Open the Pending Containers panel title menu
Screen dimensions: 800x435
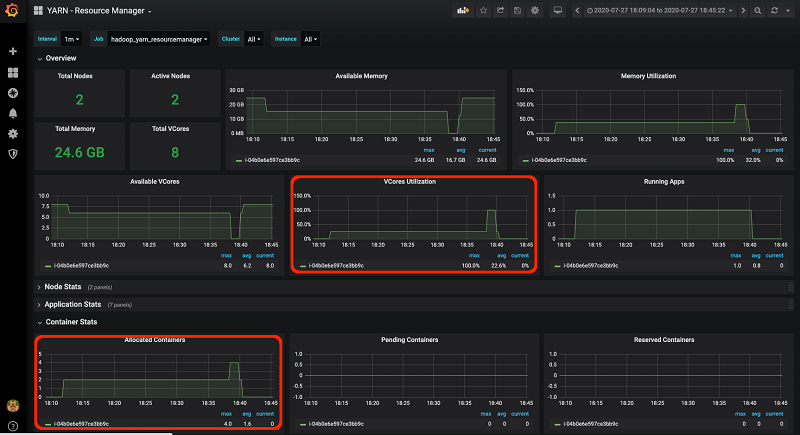409,340
